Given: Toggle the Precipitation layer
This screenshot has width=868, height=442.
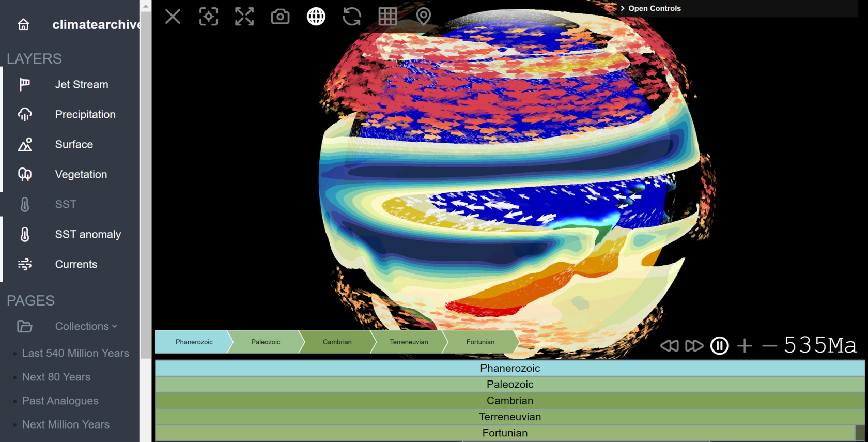Looking at the screenshot, I should (85, 114).
